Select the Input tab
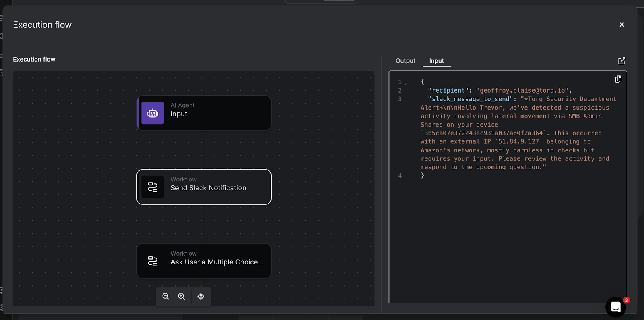This screenshot has height=320, width=644. pos(436,61)
